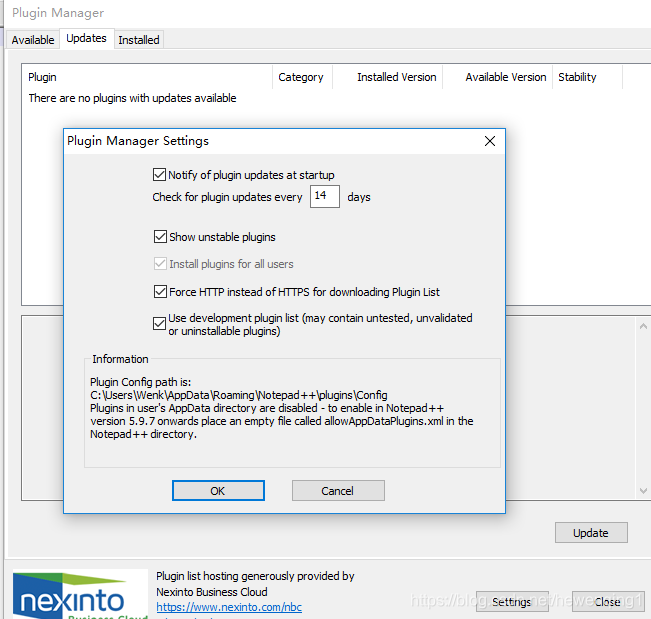
Task: Sort by Installed Version column header
Action: click(387, 77)
